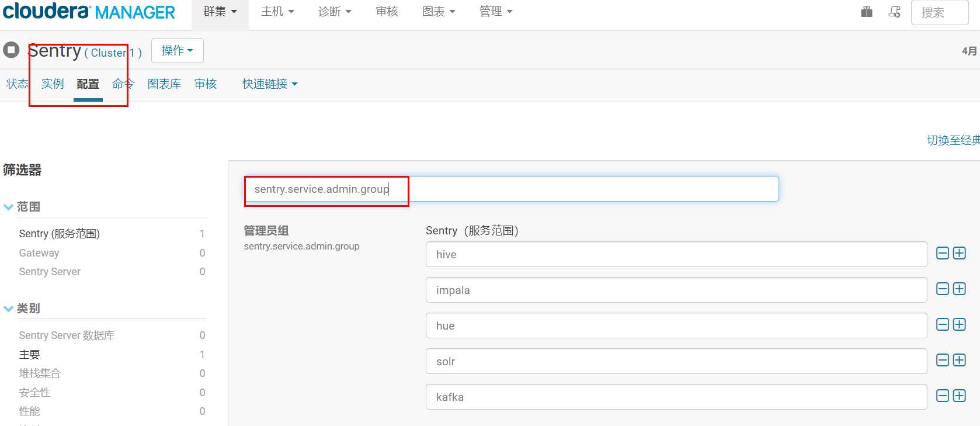Remove the hive entry with minus icon
Screen dimensions: 980x426
(x=943, y=253)
